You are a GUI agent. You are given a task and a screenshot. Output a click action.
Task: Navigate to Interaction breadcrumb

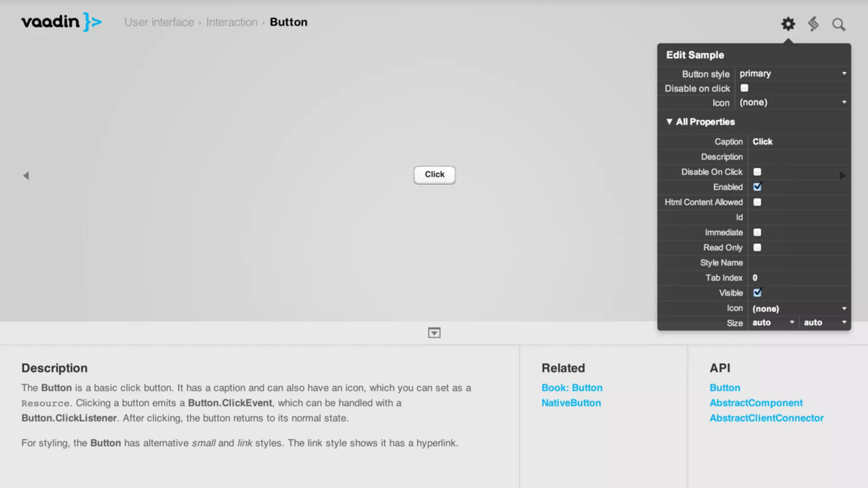(232, 22)
